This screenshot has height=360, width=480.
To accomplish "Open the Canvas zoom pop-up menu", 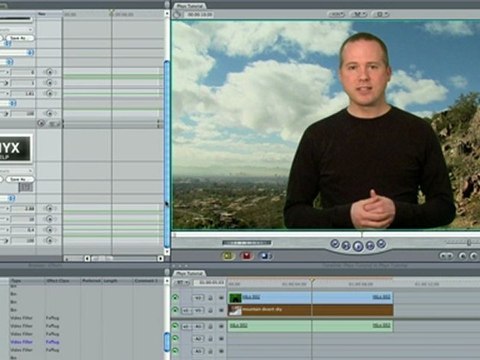I will click(x=336, y=14).
